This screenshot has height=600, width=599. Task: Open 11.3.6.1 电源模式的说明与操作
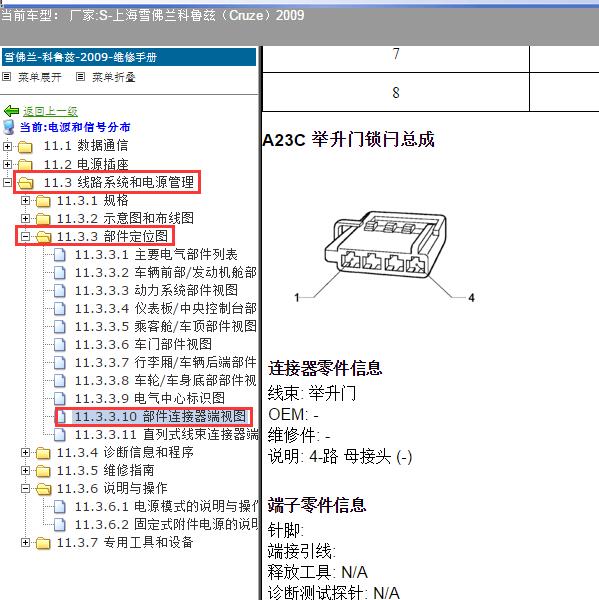tap(166, 507)
